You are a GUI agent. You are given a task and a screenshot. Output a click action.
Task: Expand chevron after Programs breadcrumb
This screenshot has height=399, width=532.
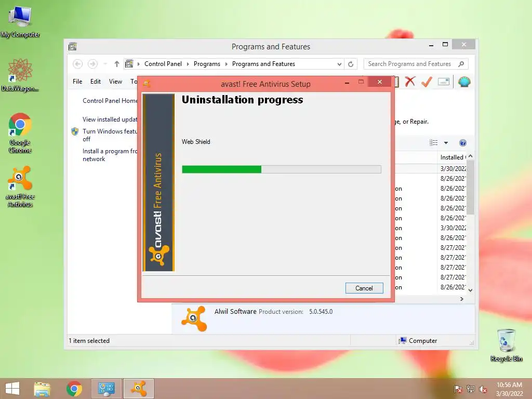[227, 64]
